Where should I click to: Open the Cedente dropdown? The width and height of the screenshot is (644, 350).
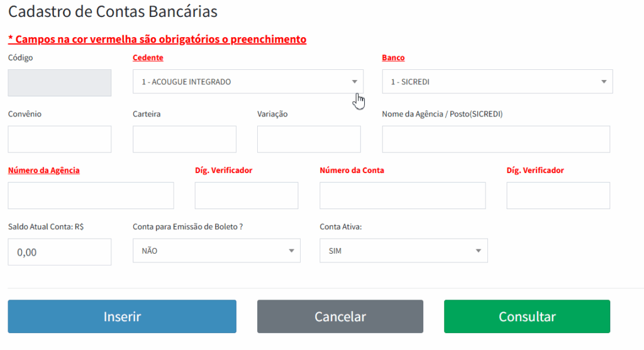(248, 82)
